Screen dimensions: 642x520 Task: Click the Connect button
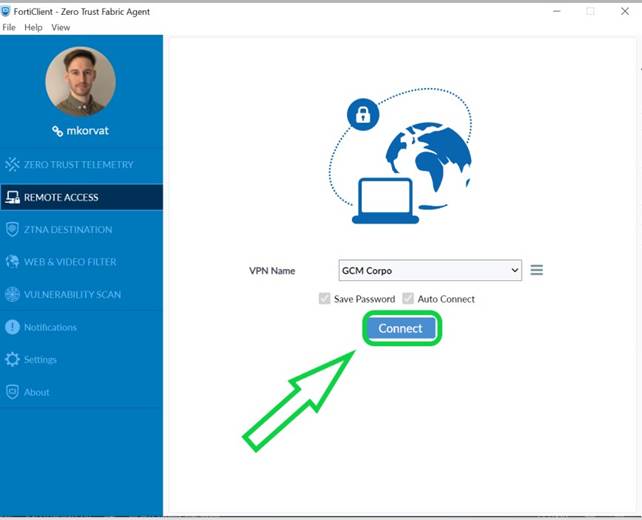point(401,328)
